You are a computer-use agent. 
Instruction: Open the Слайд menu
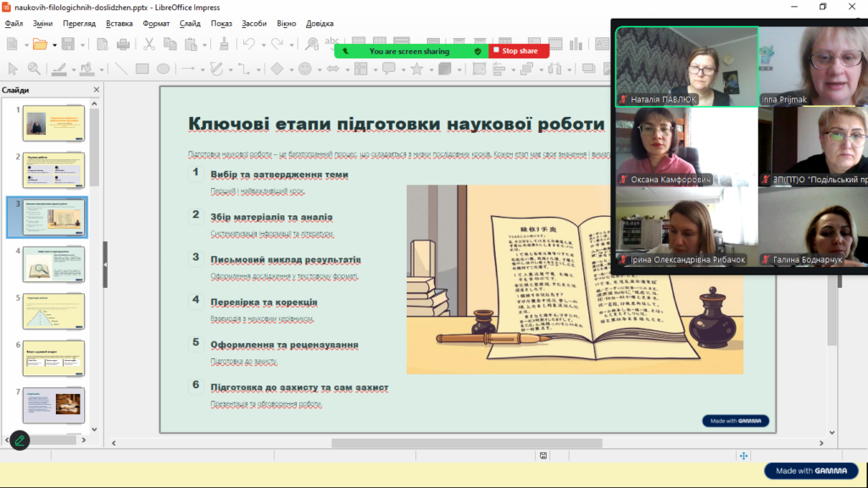[190, 24]
